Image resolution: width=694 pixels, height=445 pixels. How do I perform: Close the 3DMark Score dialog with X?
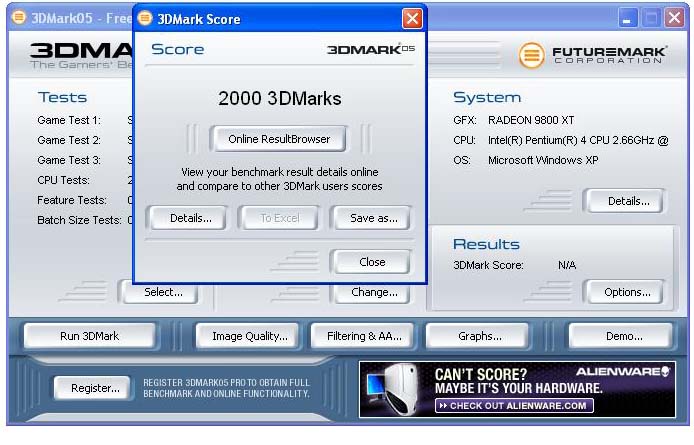[412, 19]
